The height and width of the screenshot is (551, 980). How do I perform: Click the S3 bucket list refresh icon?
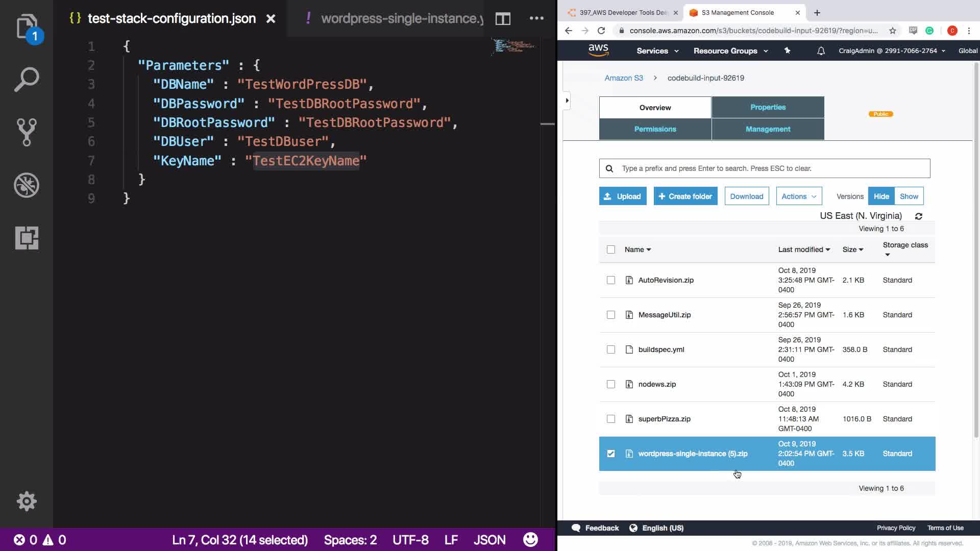point(918,216)
